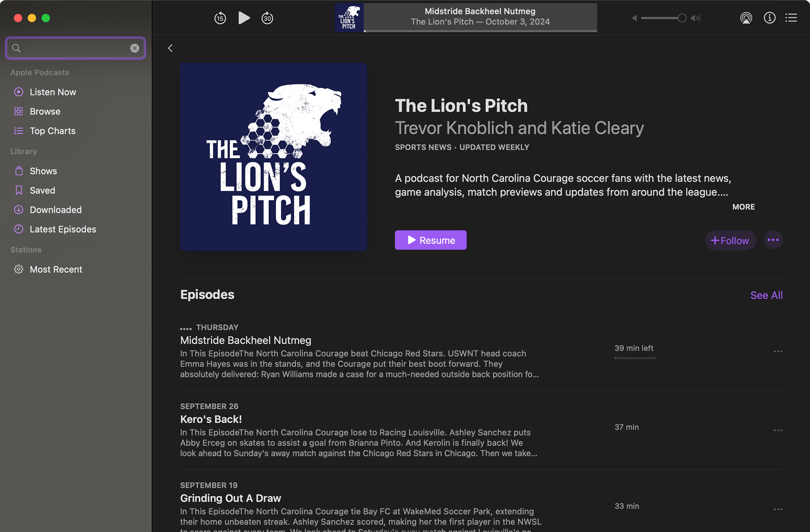Skip back 15 seconds
This screenshot has height=532, width=810.
220,18
